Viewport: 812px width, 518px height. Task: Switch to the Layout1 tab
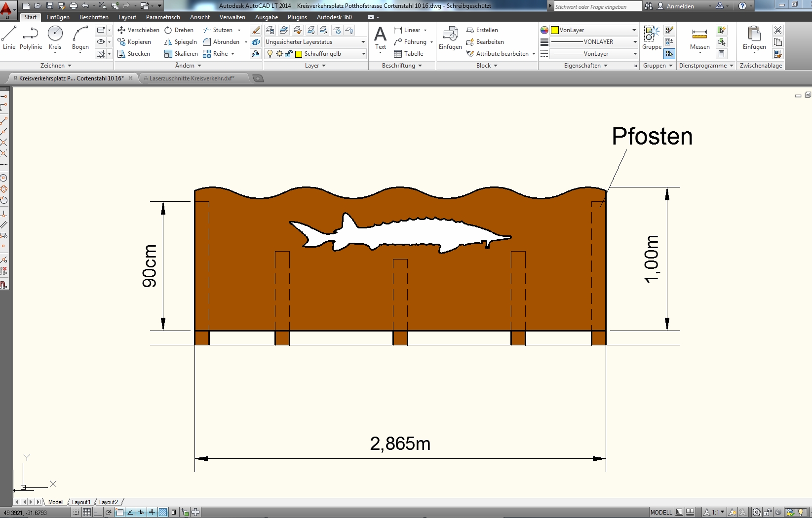click(81, 502)
